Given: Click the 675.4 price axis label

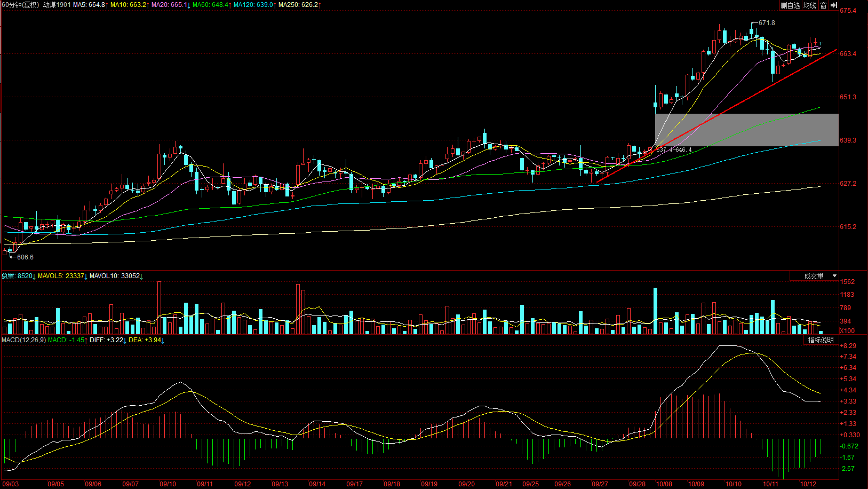Looking at the screenshot, I should point(848,11).
